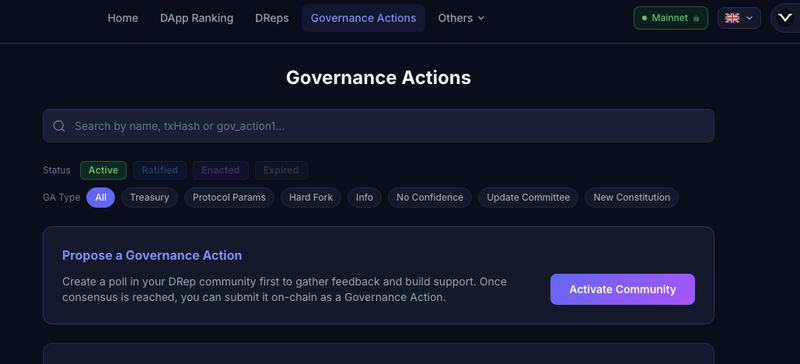Click the lock icon beside Mainnet

click(696, 18)
